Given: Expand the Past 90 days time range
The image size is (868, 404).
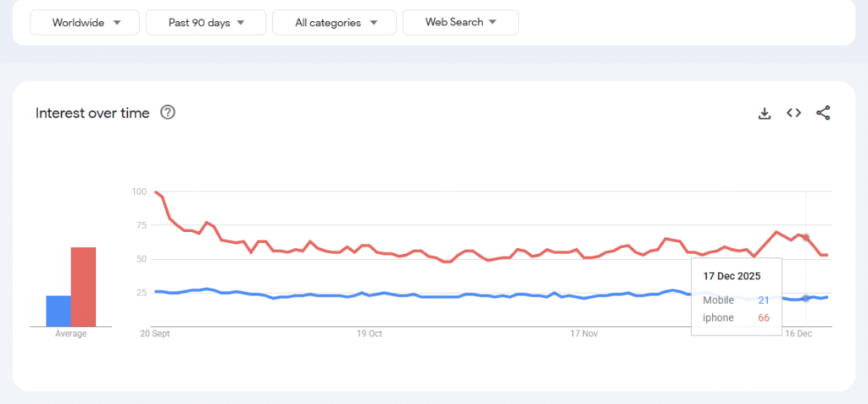Looking at the screenshot, I should click(206, 23).
